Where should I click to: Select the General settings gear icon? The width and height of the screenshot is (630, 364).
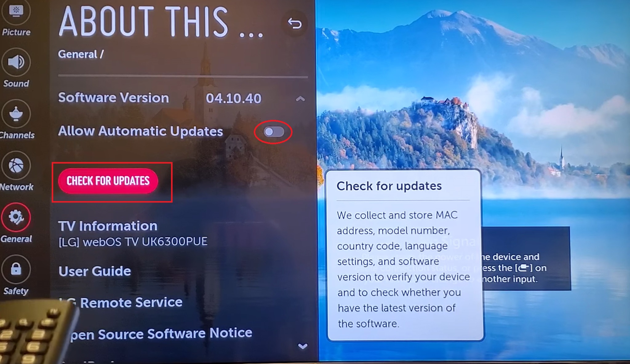coord(17,218)
